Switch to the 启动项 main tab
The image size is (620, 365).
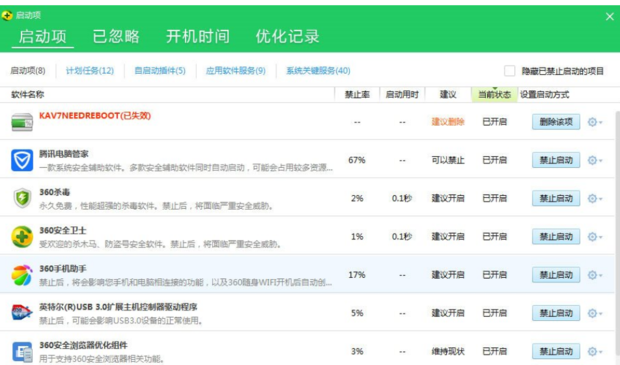[43, 36]
